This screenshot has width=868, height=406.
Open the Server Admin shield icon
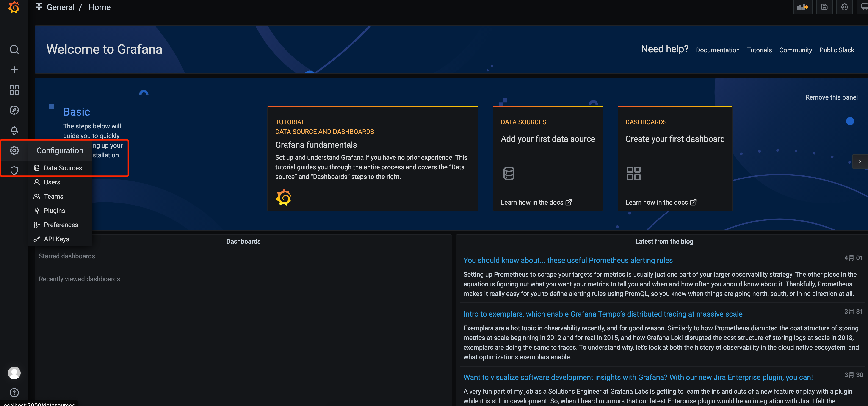pyautogui.click(x=14, y=171)
